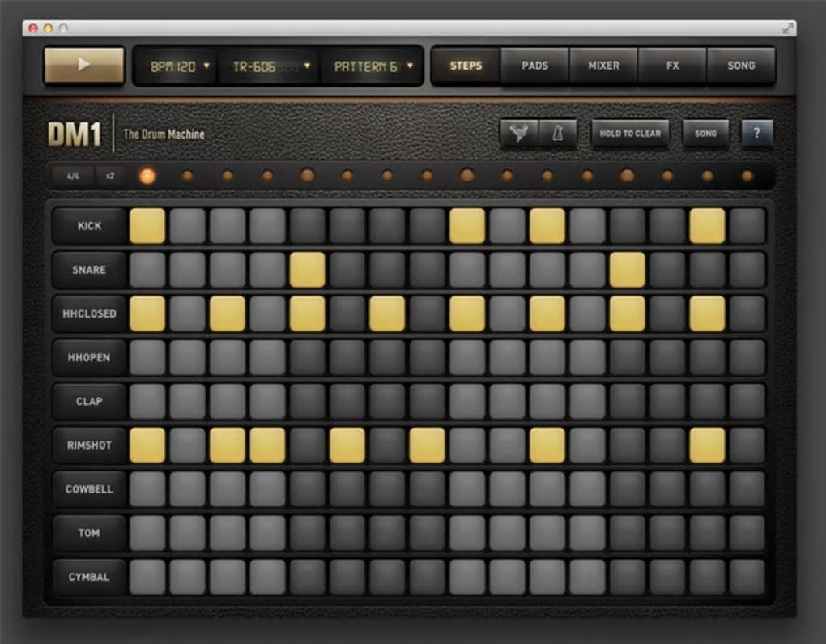Click the tornado randomize icon
Screen dimensions: 826x644
coord(519,133)
